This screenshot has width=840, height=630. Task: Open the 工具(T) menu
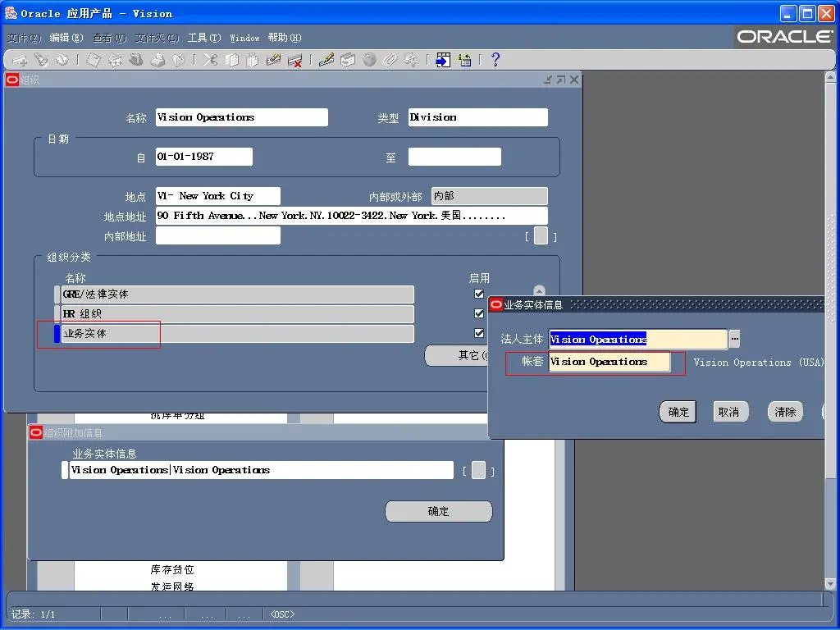click(204, 38)
